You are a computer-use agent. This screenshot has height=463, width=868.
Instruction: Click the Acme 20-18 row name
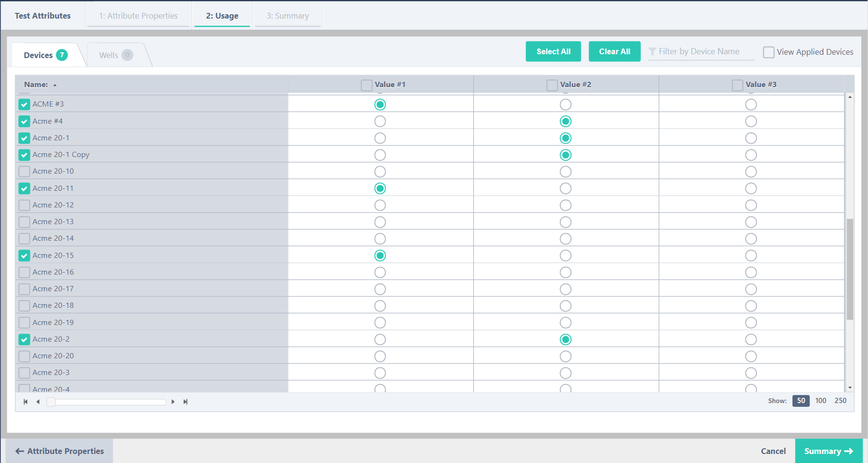point(53,305)
